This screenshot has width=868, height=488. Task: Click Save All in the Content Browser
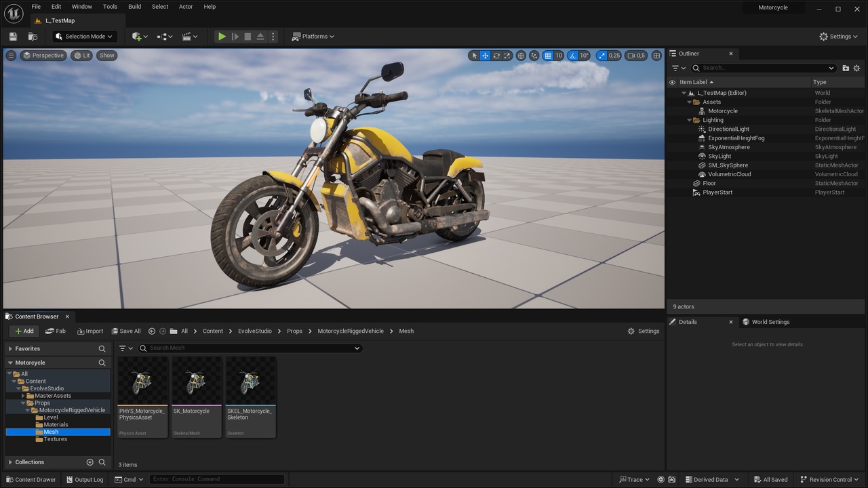coord(126,331)
